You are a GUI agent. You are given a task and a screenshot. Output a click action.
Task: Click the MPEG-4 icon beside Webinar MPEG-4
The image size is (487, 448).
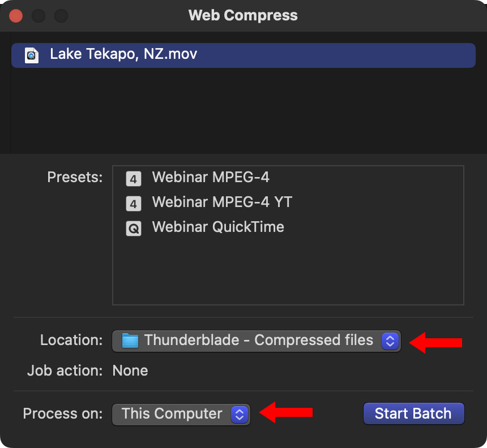(134, 179)
